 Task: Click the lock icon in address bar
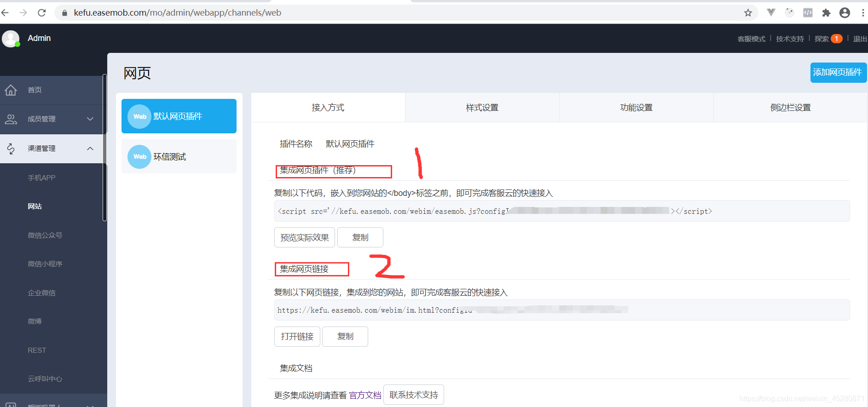(64, 13)
